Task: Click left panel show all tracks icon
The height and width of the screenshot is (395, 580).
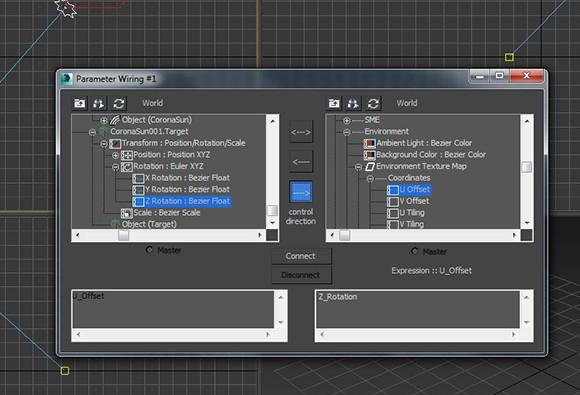Action: (x=80, y=103)
